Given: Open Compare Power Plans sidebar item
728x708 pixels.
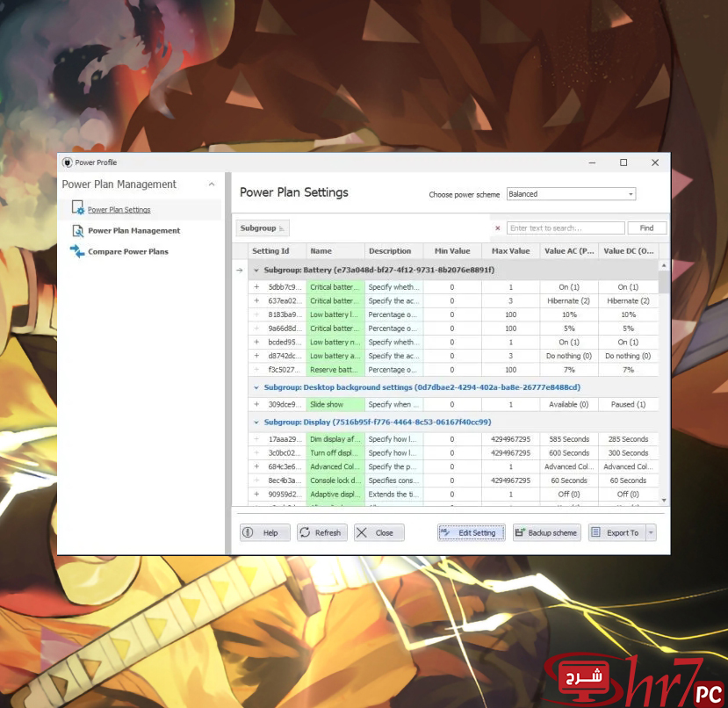Looking at the screenshot, I should tap(128, 252).
